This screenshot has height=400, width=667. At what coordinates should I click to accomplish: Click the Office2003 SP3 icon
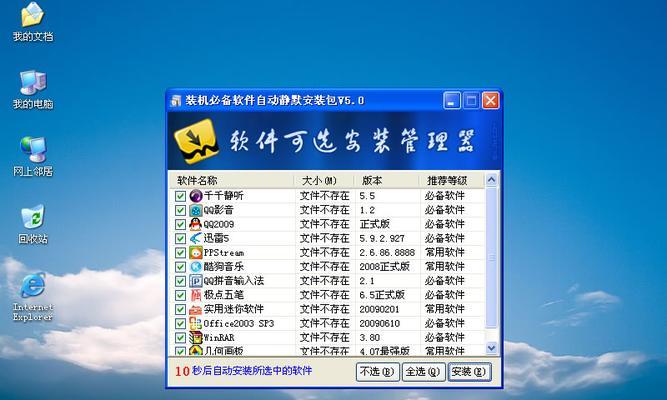(x=196, y=323)
